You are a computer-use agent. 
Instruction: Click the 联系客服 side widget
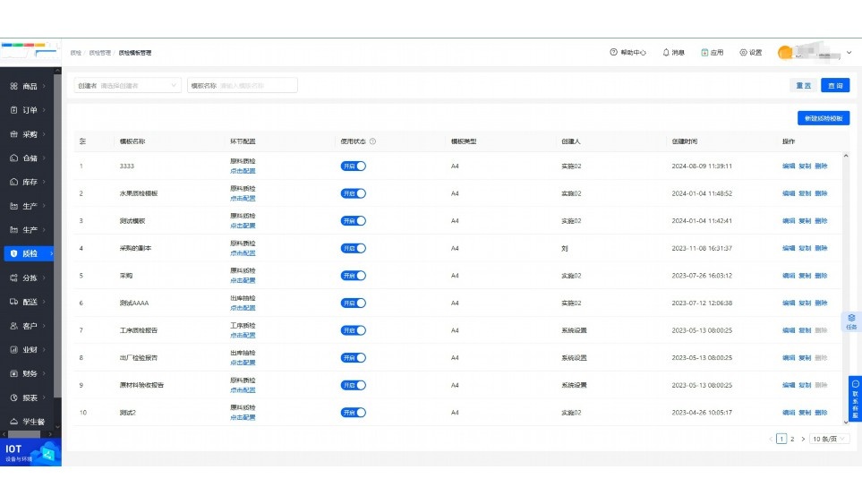point(855,398)
